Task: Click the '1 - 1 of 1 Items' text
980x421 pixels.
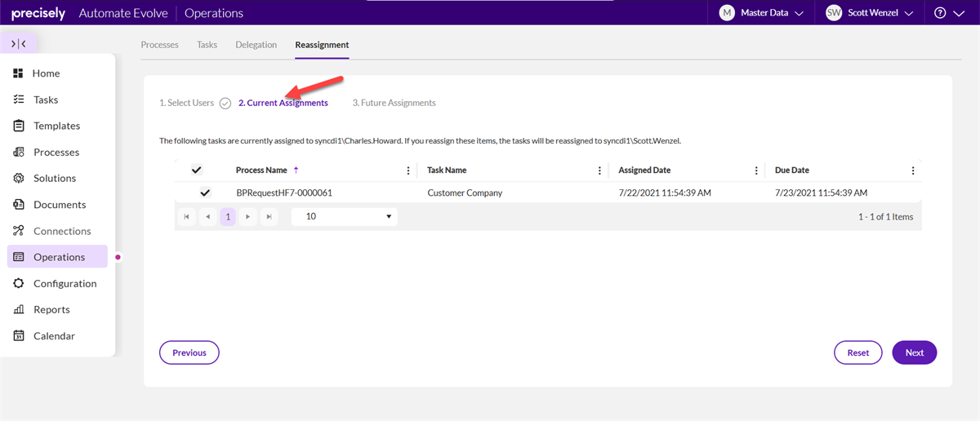Action: click(x=885, y=217)
